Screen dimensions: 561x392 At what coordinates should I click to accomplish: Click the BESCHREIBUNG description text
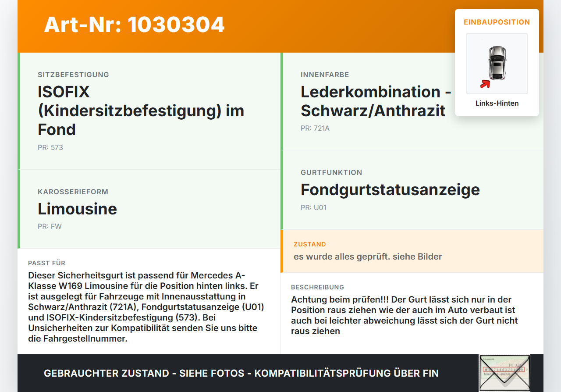click(404, 315)
